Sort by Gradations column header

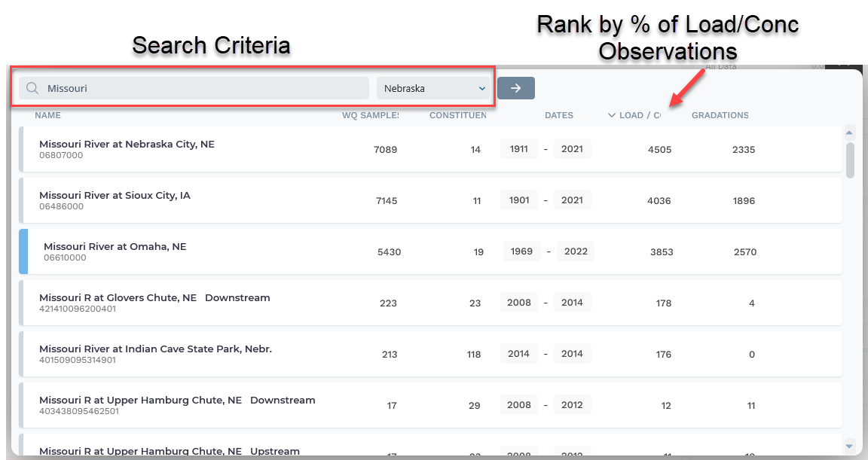[720, 115]
